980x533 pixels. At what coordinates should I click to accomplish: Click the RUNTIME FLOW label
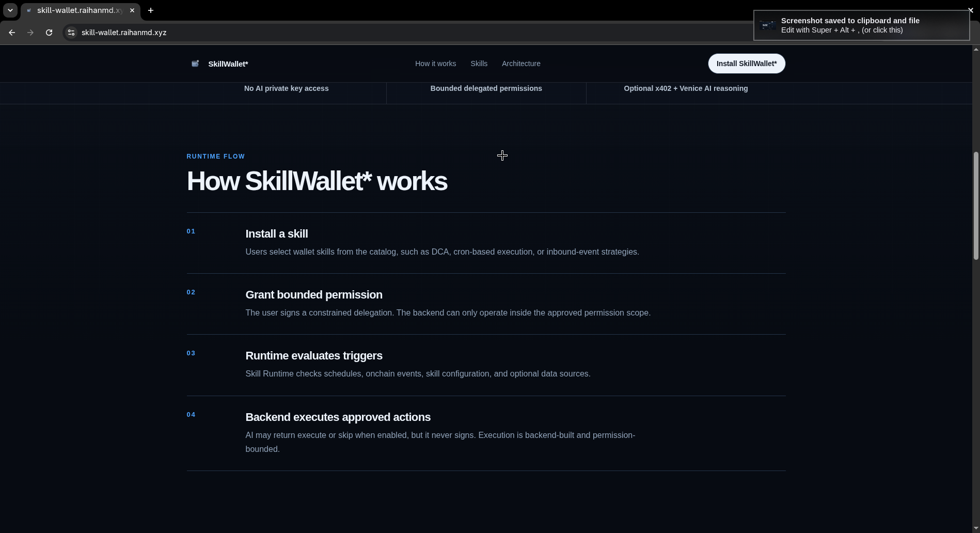tap(216, 156)
